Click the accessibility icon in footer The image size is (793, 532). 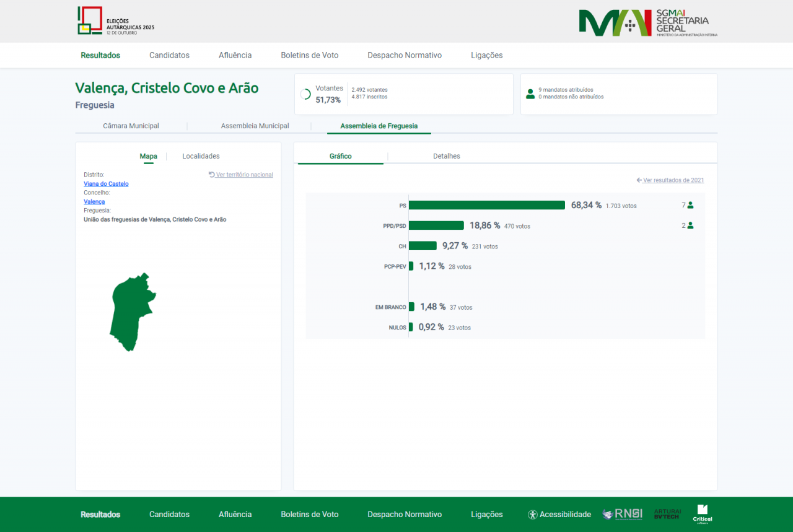[x=532, y=515]
